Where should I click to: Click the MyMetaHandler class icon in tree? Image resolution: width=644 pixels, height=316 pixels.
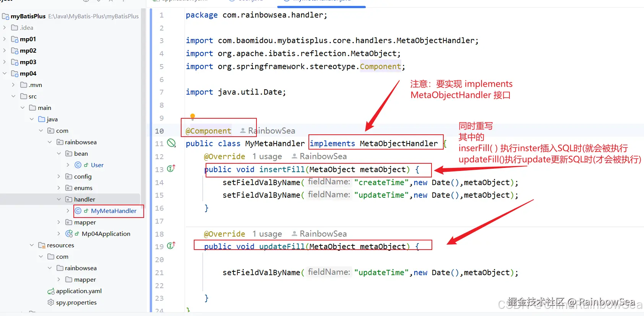pyautogui.click(x=78, y=211)
